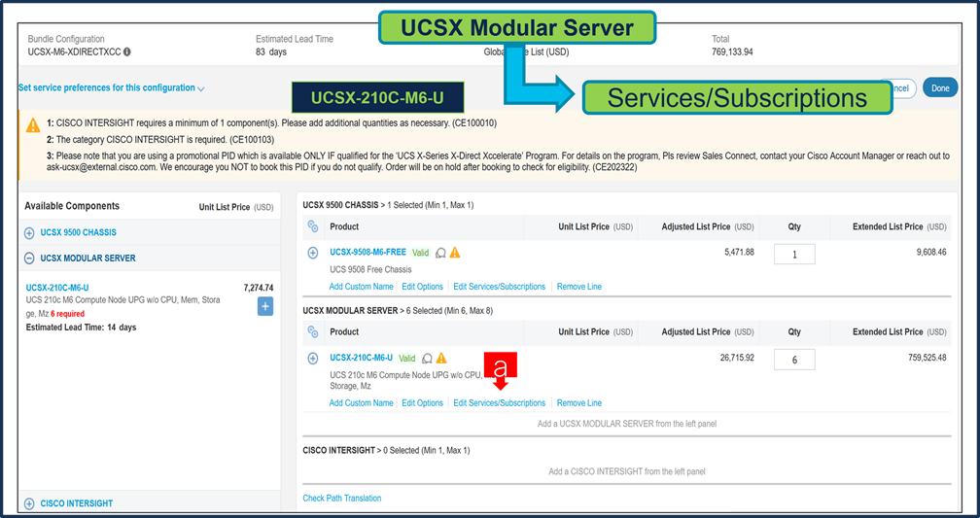This screenshot has width=980, height=518.
Task: Click the 26,715.92 adjusted list price
Action: coord(737,358)
